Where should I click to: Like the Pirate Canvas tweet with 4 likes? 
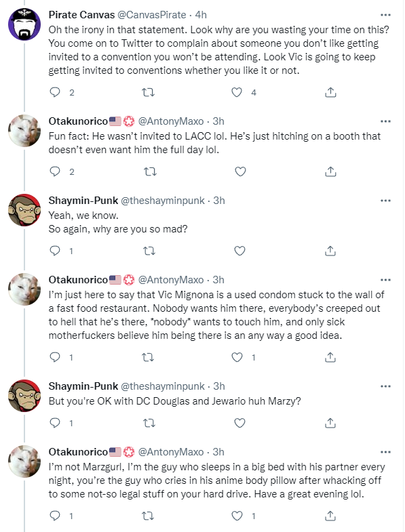[237, 92]
